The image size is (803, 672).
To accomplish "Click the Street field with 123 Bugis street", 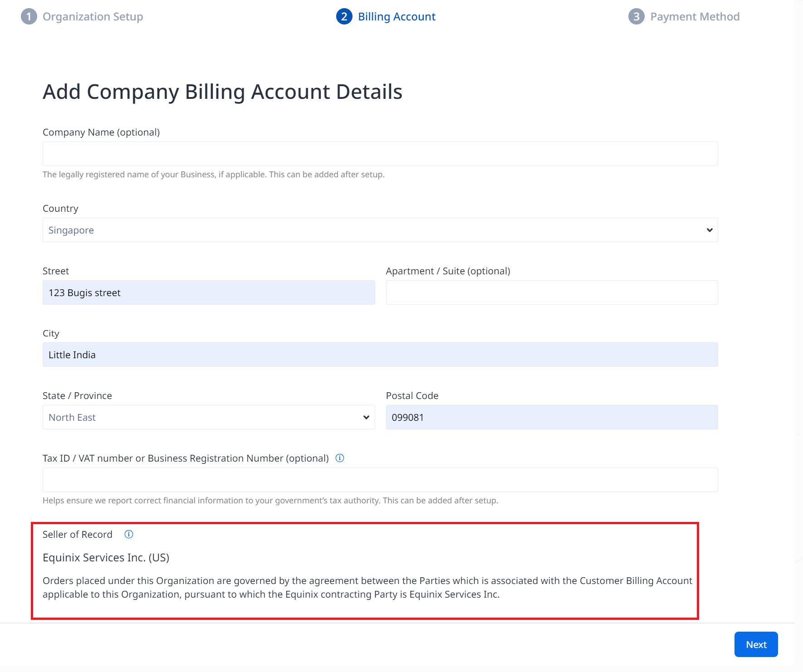I will (x=209, y=292).
